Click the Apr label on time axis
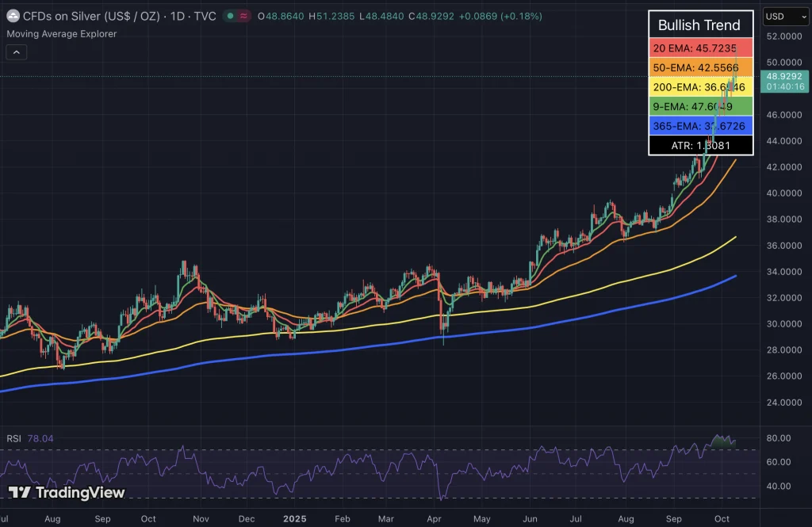812x527 pixels. pyautogui.click(x=435, y=517)
